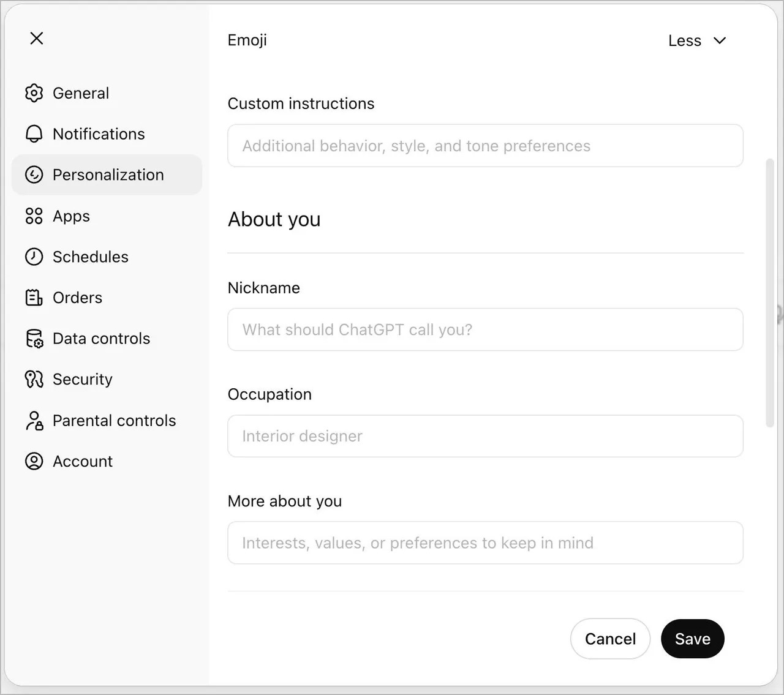
Task: Cancel the changes
Action: point(610,639)
